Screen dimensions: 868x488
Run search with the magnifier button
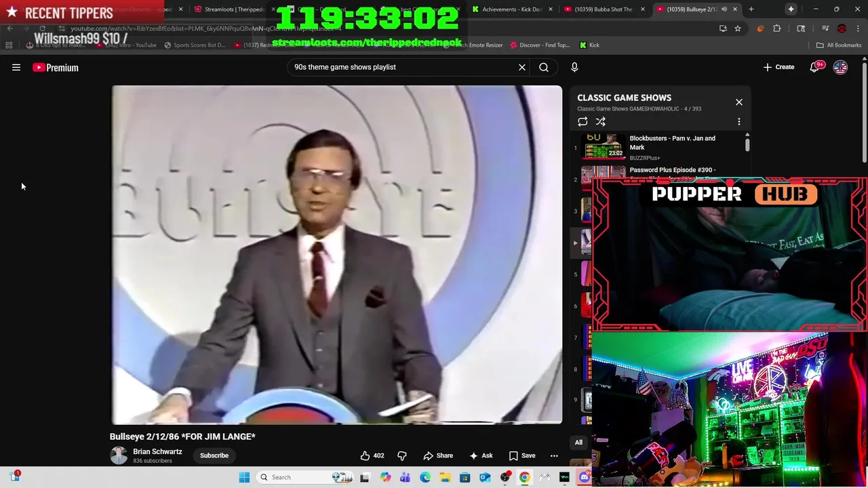pos(544,67)
